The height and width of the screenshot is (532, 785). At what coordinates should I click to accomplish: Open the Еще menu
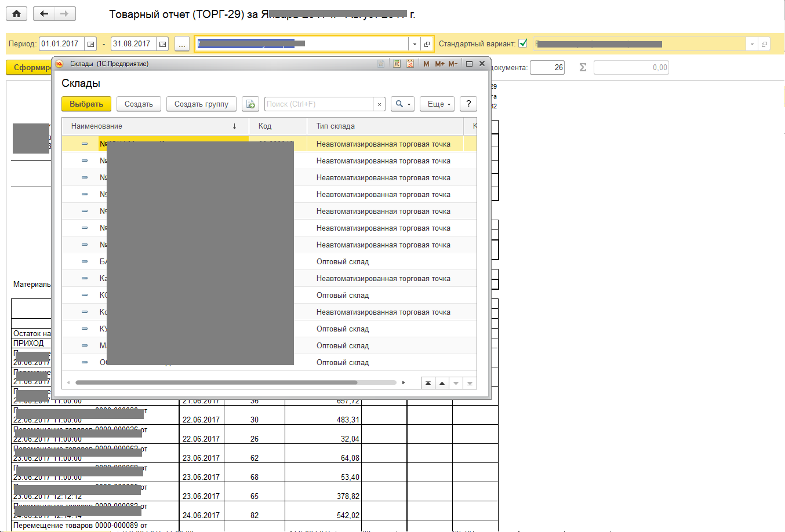[437, 104]
